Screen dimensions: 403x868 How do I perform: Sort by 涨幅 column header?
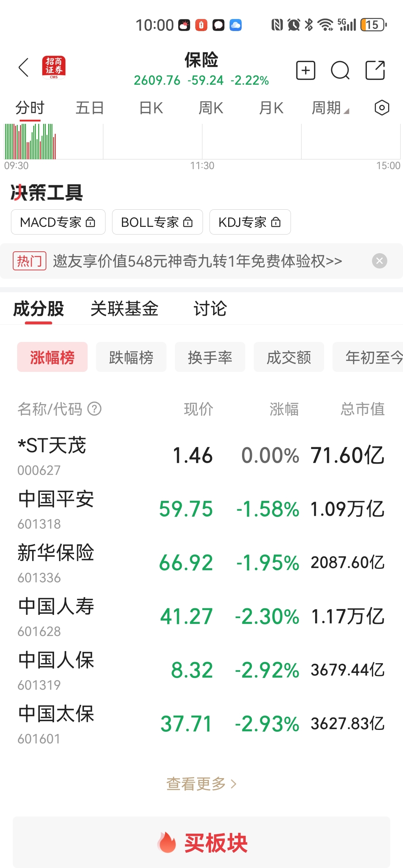click(x=284, y=409)
